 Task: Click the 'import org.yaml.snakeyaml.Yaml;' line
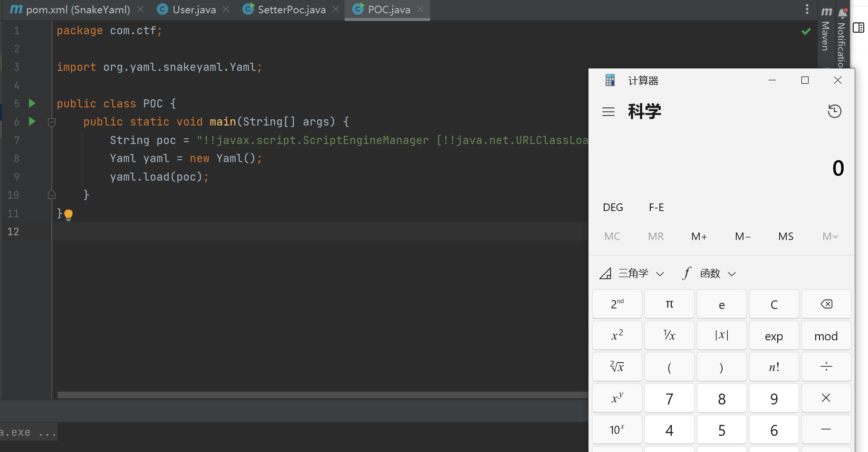point(159,67)
